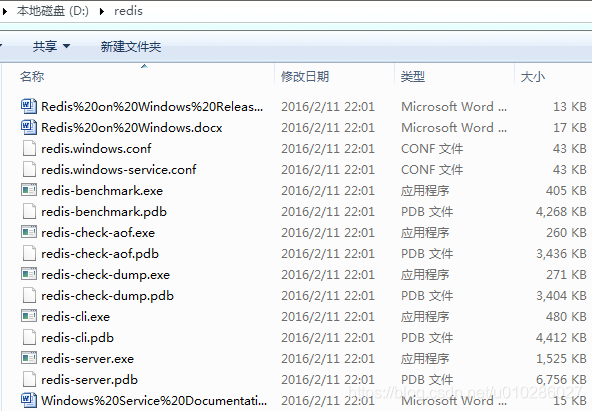
Task: Click the file icon of redis-check-dump.pdb
Action: click(29, 296)
